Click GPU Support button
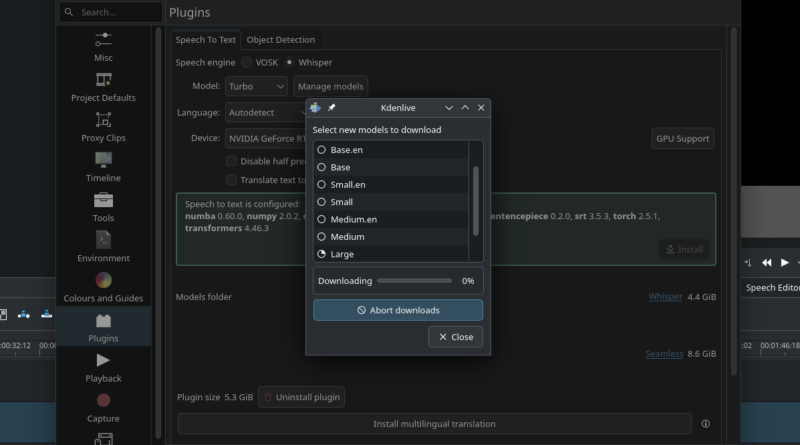The image size is (800, 445). pos(683,138)
